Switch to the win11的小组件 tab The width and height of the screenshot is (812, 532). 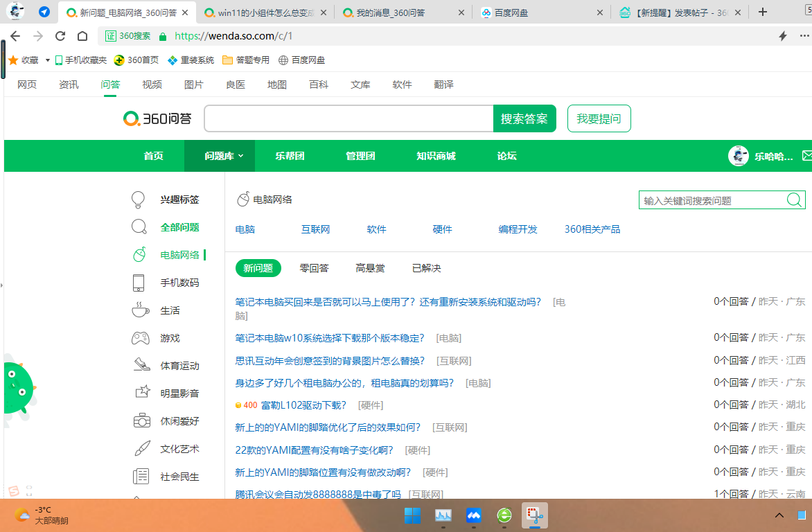(265, 12)
